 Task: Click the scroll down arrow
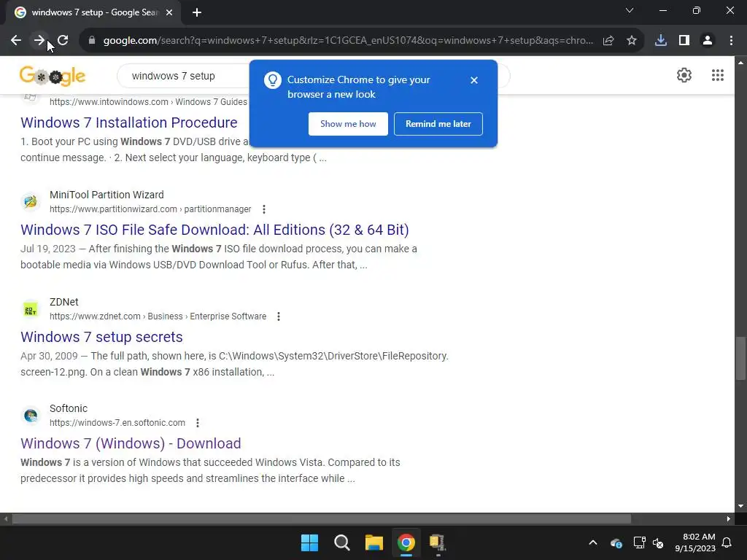pos(740,506)
